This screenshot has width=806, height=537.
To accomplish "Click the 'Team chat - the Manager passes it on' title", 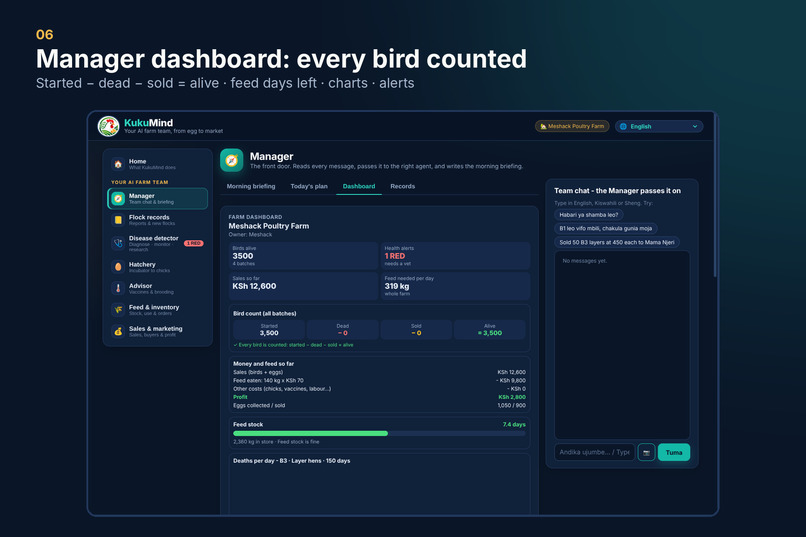I will tap(617, 191).
